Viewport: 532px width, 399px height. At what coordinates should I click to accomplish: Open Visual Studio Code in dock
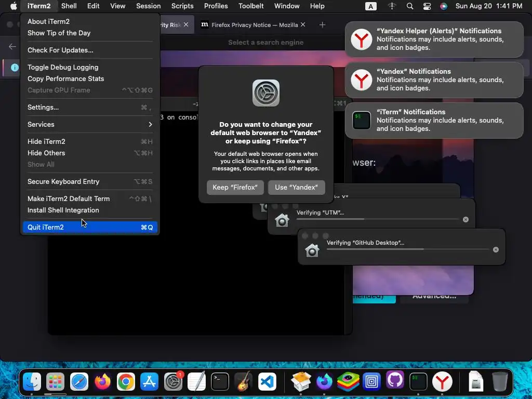(x=267, y=381)
